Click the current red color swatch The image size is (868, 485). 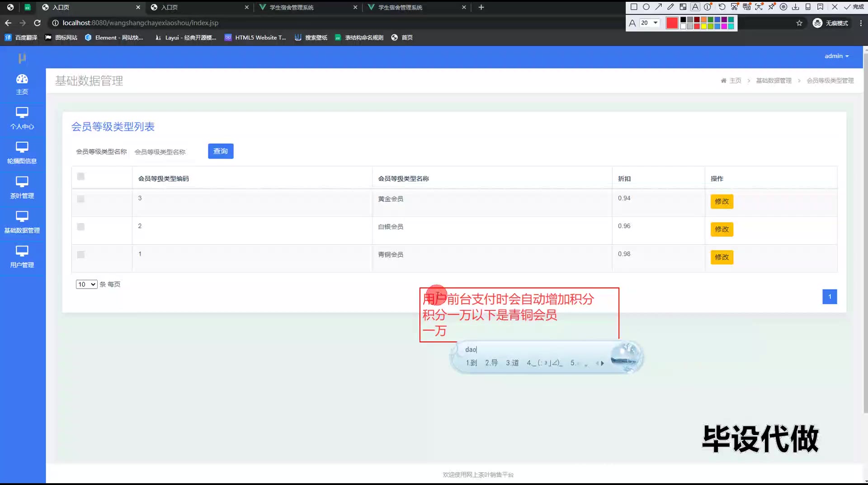click(672, 23)
